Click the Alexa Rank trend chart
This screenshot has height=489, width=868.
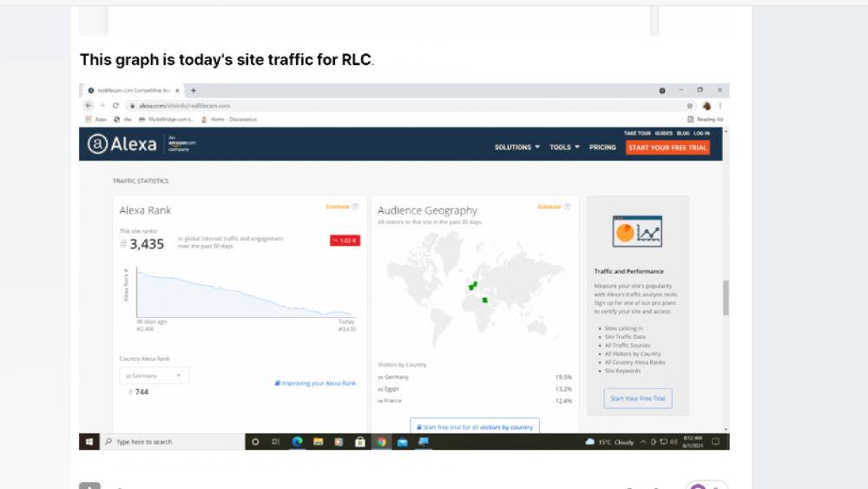[x=244, y=293]
